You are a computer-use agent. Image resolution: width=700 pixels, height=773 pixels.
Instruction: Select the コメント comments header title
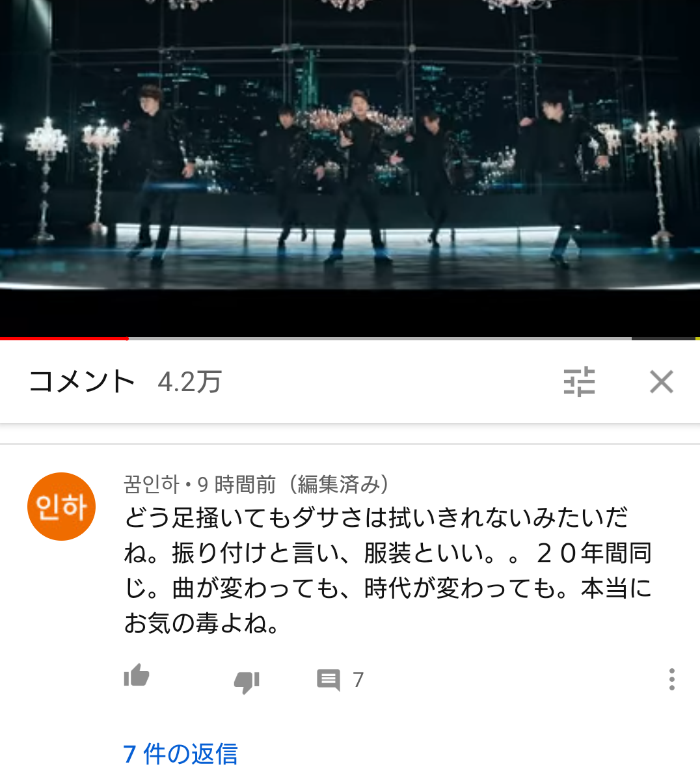[x=82, y=381]
